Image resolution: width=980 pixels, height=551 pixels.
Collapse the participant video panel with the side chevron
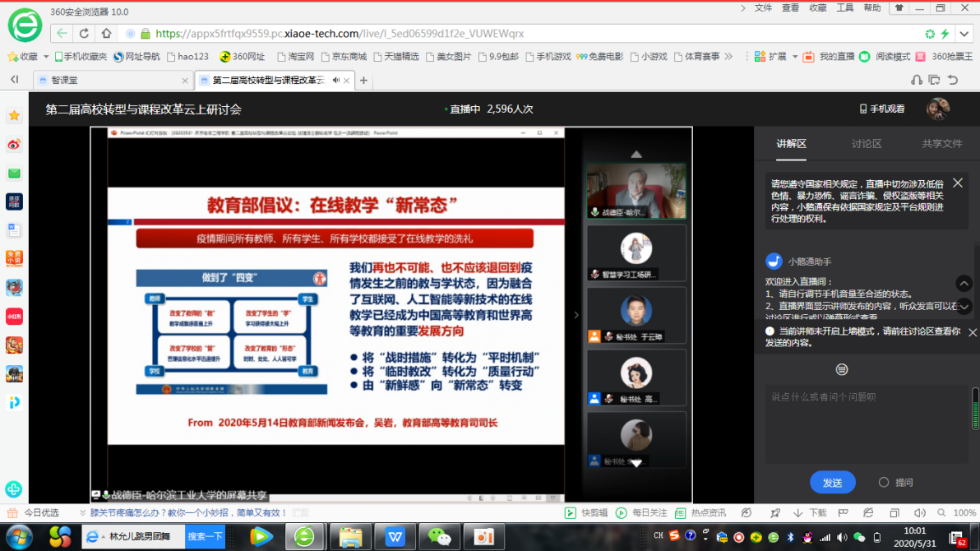pos(576,315)
